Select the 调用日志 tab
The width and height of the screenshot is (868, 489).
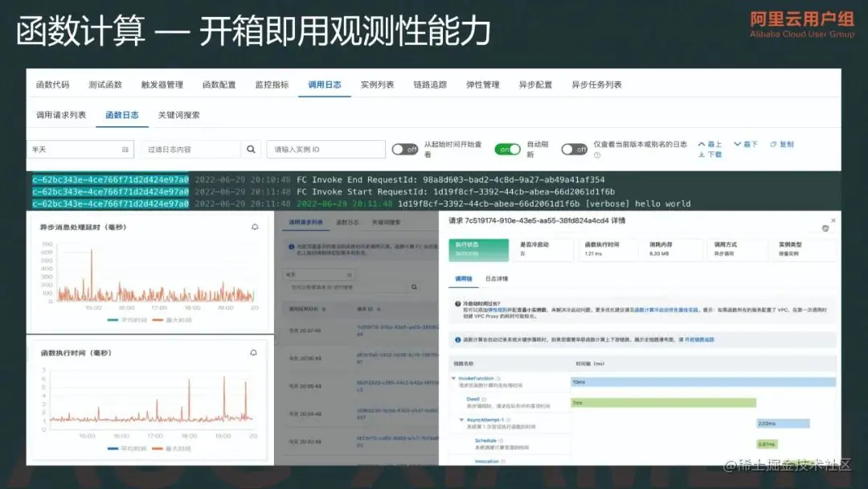[325, 84]
